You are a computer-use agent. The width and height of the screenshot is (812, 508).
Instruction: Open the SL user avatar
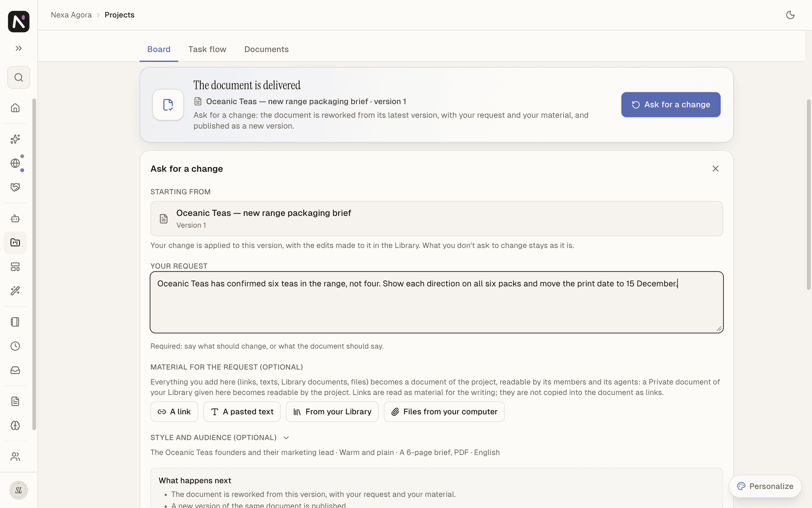tap(18, 490)
